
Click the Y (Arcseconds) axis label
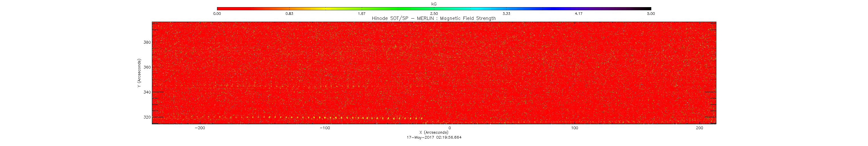[139, 73]
